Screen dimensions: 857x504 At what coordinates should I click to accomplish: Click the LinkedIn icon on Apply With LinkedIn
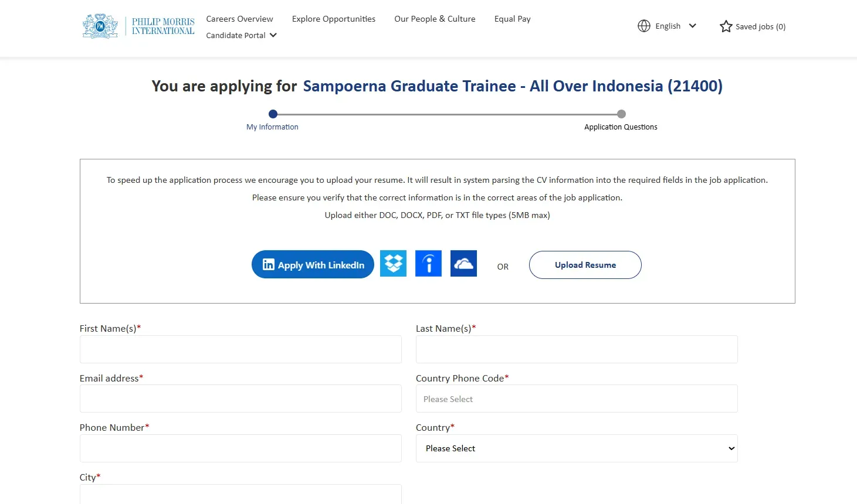[268, 264]
